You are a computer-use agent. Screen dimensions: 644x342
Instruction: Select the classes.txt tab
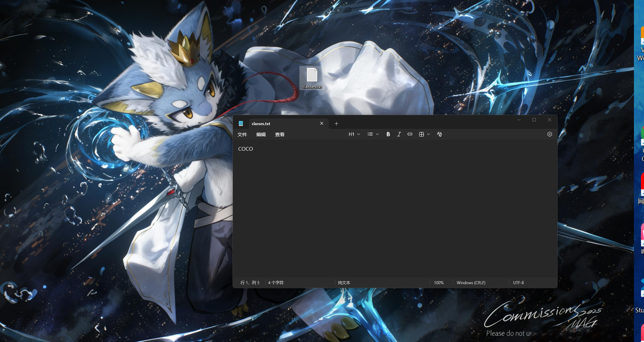pos(272,124)
